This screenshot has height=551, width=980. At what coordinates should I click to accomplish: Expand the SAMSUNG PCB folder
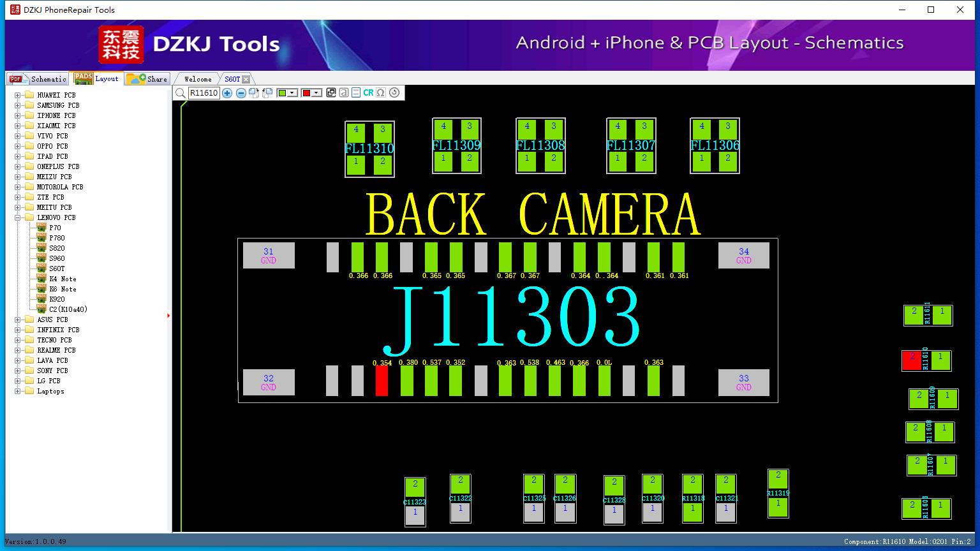pos(18,105)
